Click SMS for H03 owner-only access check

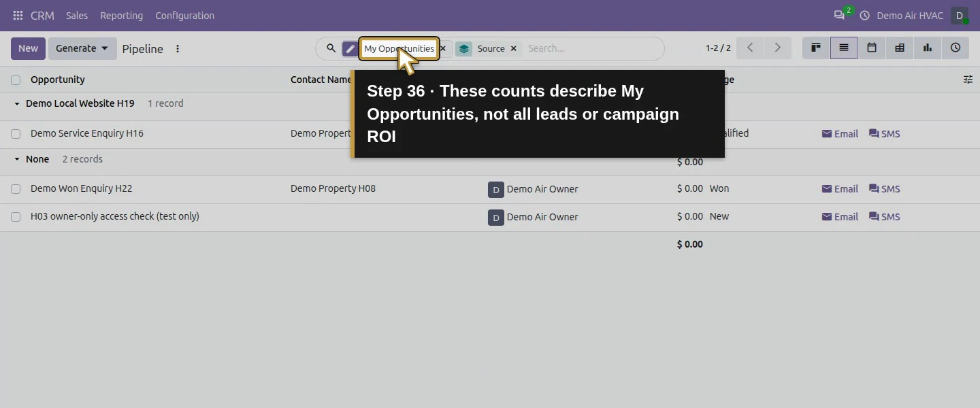point(885,217)
